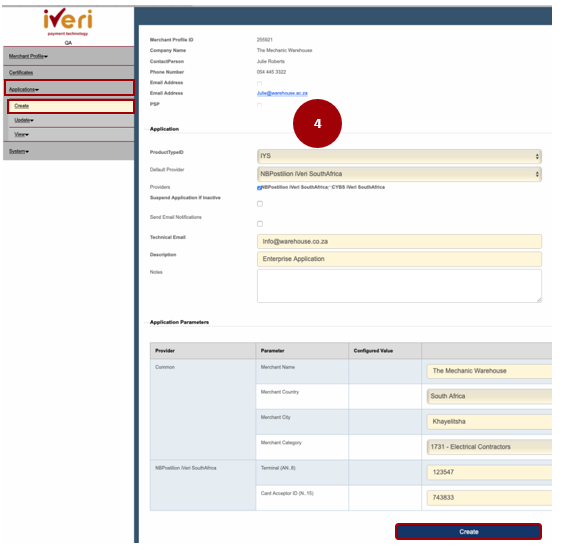The width and height of the screenshot is (563, 552).
Task: Expand the System menu
Action: (19, 151)
